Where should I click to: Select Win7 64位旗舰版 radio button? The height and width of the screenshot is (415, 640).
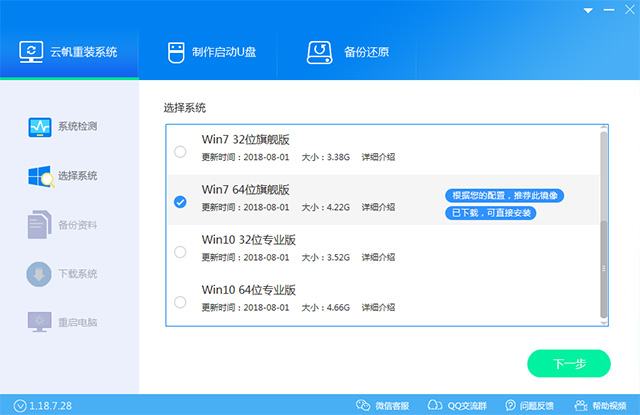pyautogui.click(x=180, y=202)
